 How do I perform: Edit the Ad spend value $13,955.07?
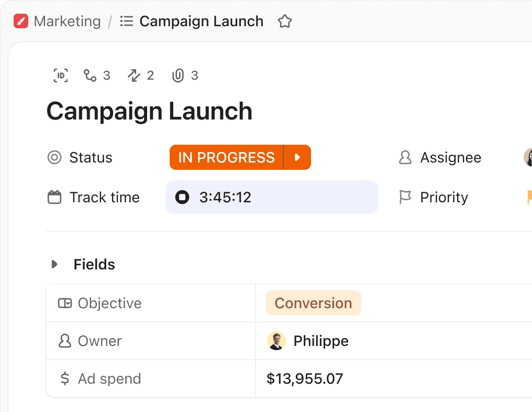[x=305, y=378]
